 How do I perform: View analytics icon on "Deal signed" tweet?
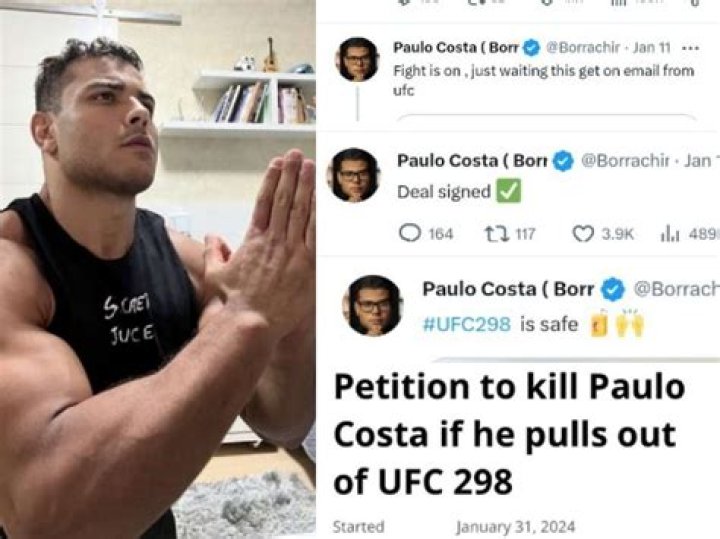coord(669,233)
